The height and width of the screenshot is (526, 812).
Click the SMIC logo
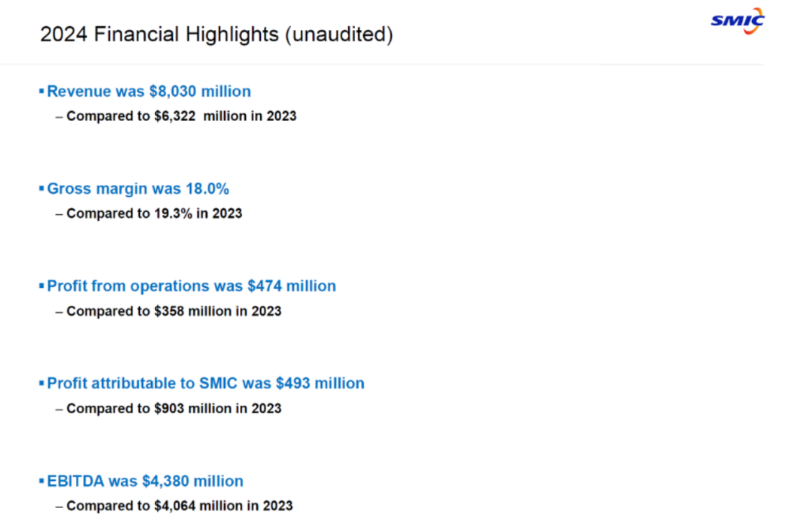pyautogui.click(x=737, y=20)
